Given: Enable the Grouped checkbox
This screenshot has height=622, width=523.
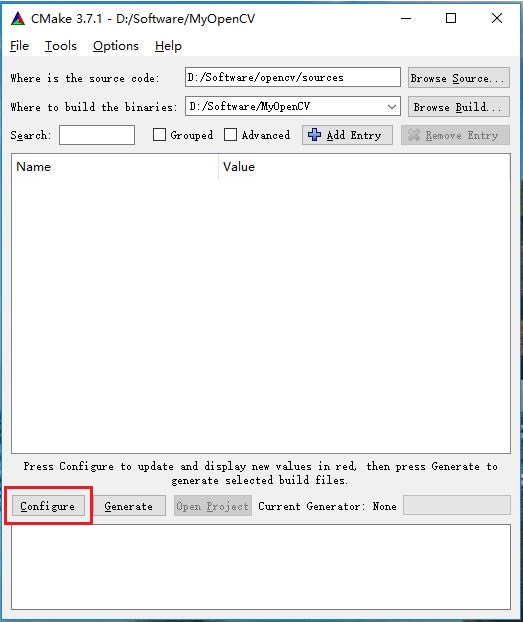Looking at the screenshot, I should click(159, 135).
